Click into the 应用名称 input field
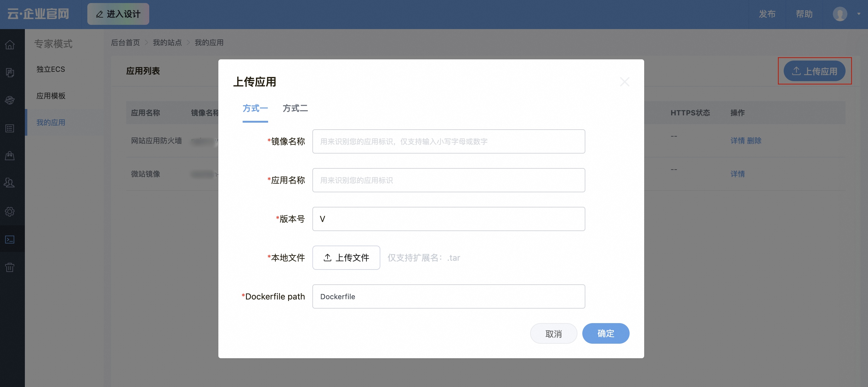868x387 pixels. 448,180
